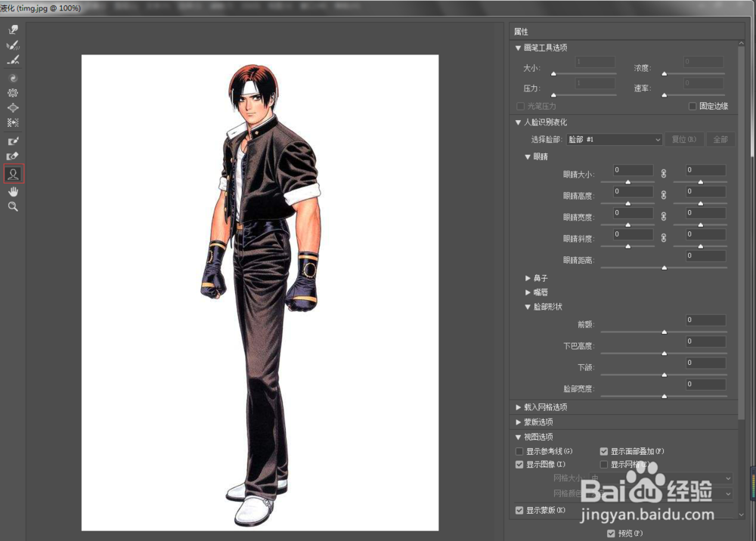Select the Face tool
Viewport: 756px width, 541px height.
(14, 174)
